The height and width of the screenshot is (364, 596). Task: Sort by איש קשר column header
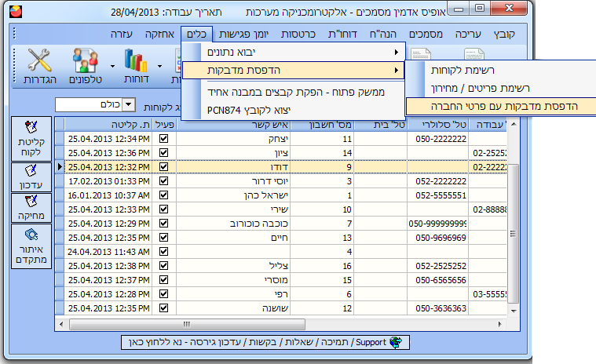pos(233,125)
